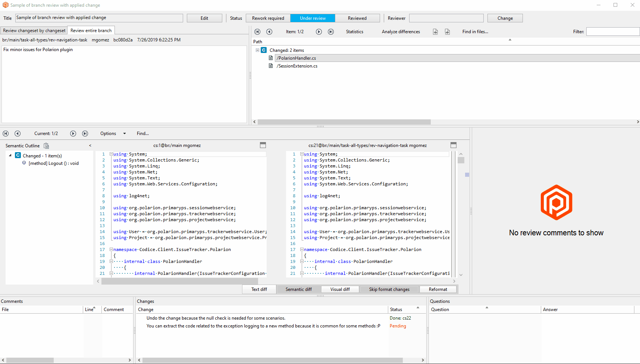
Task: Switch status to Rework required
Action: pos(268,18)
